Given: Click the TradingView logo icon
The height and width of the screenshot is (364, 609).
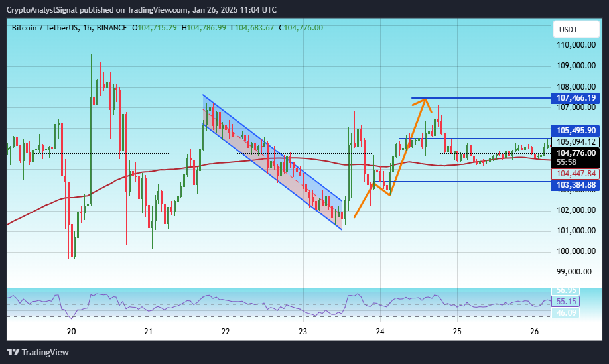Looking at the screenshot, I should [x=13, y=352].
